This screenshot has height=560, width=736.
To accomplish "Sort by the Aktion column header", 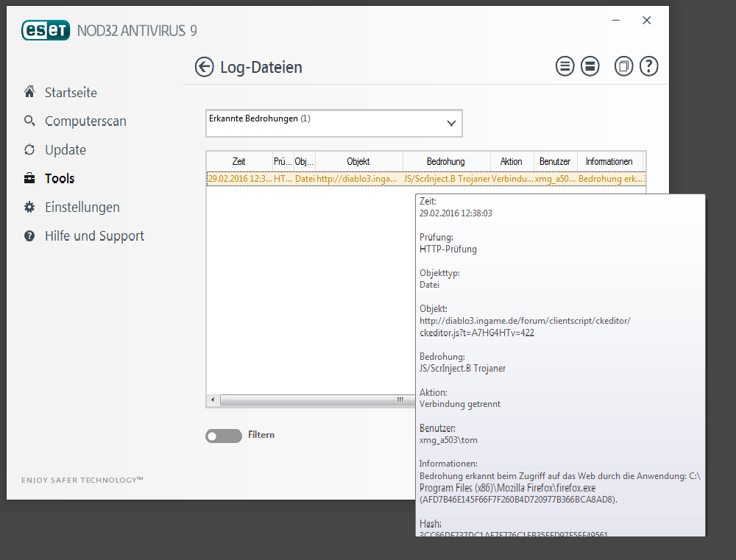I will pyautogui.click(x=512, y=161).
